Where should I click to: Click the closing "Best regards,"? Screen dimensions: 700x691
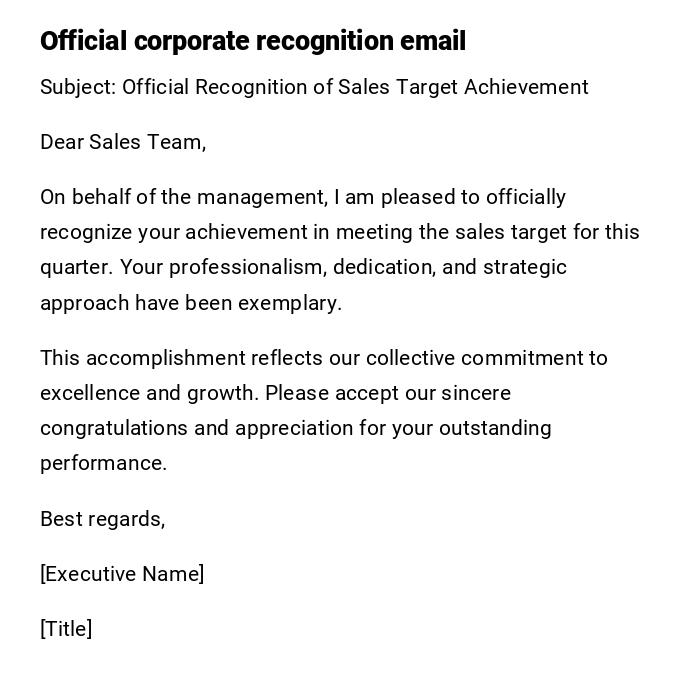pos(102,519)
